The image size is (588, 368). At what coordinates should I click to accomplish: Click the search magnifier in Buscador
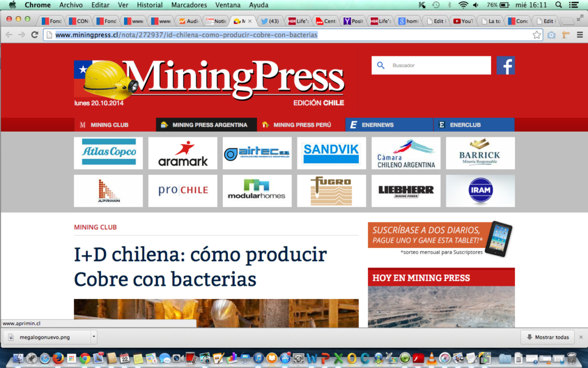coord(381,66)
